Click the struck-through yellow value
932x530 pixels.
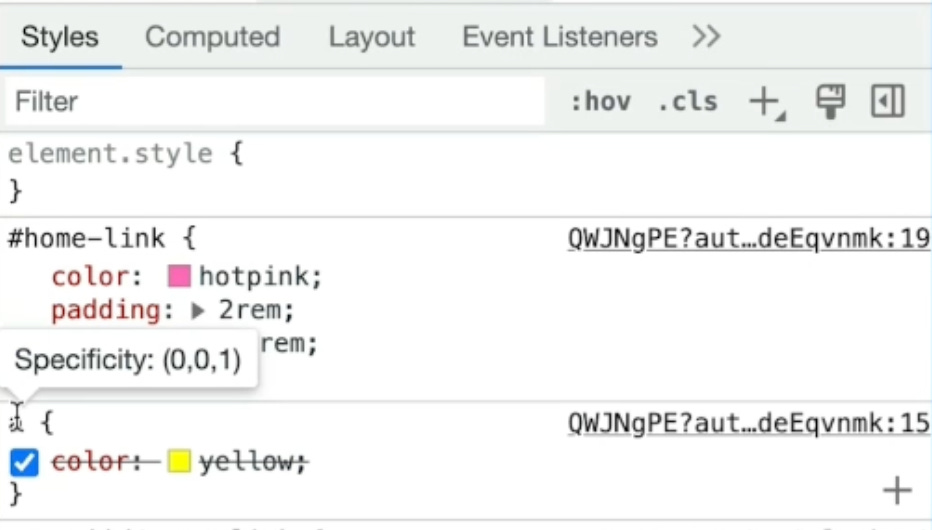(246, 462)
